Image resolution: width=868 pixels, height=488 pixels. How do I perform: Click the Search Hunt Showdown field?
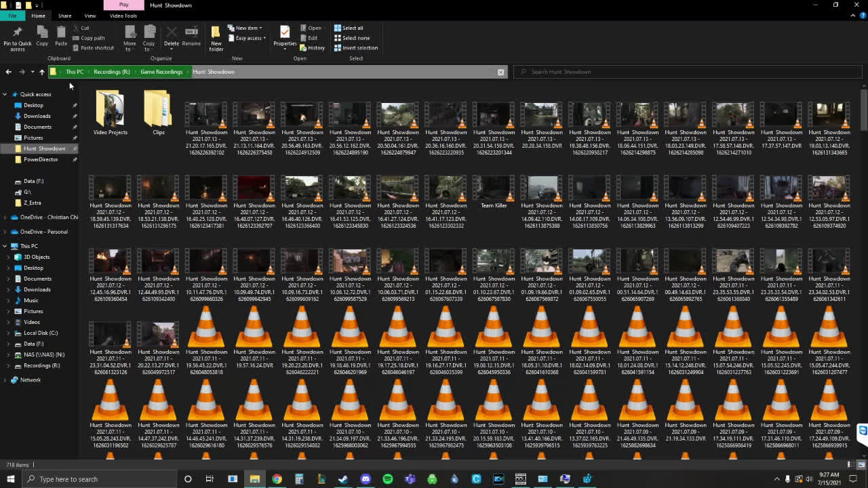[x=688, y=72]
